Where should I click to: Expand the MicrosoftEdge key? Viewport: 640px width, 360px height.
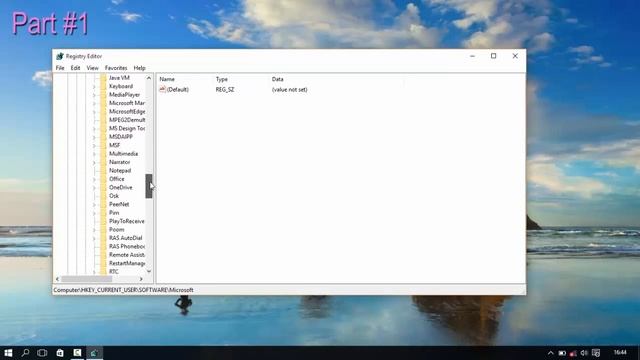point(94,112)
